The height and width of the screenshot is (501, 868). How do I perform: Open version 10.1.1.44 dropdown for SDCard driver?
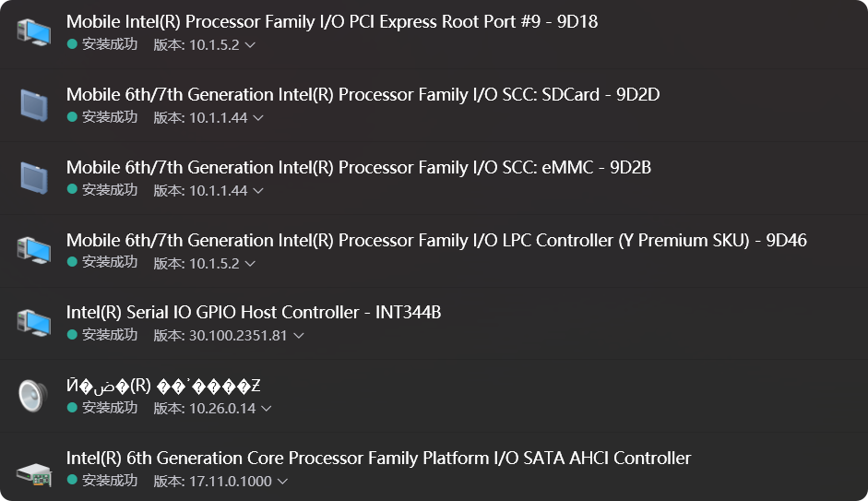coord(258,118)
